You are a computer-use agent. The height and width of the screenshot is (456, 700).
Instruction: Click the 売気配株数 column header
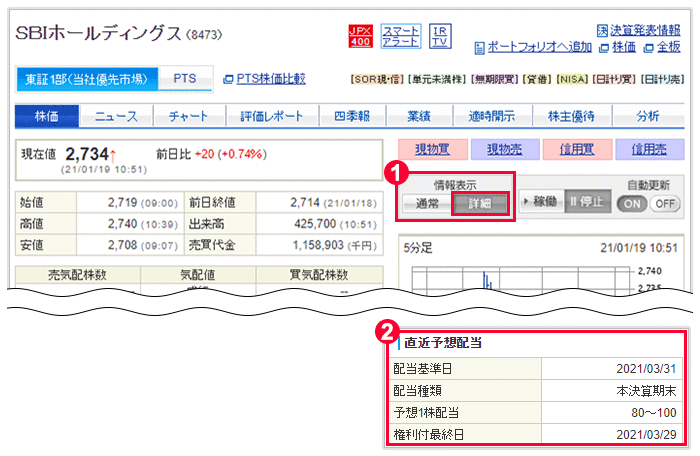[78, 275]
